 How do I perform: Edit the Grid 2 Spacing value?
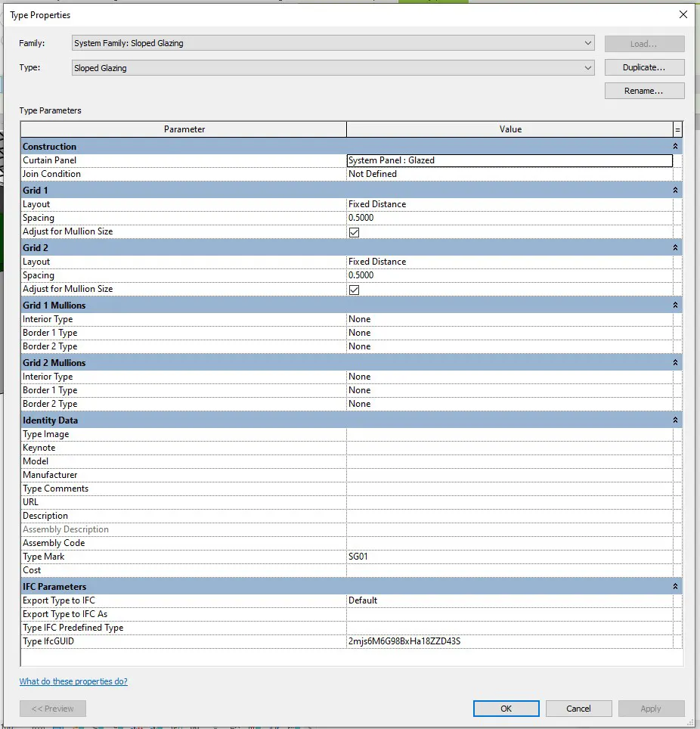pos(510,275)
